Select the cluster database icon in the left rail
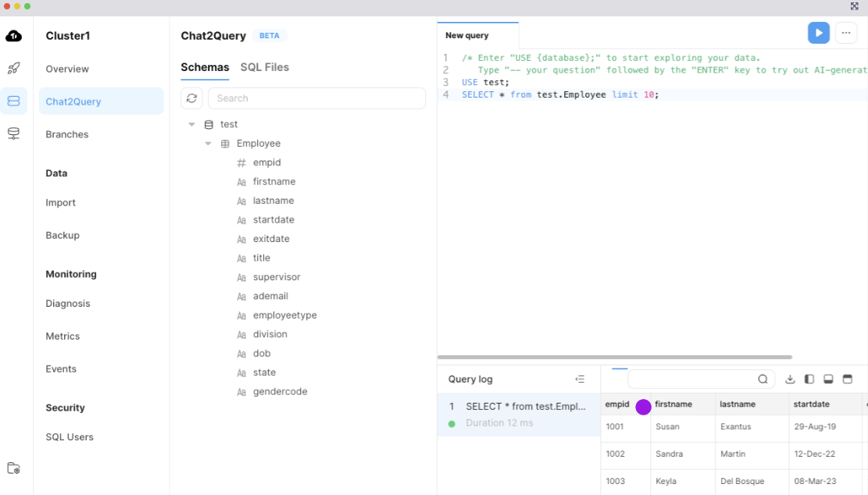Screen dimensions: 868x495 point(14,101)
